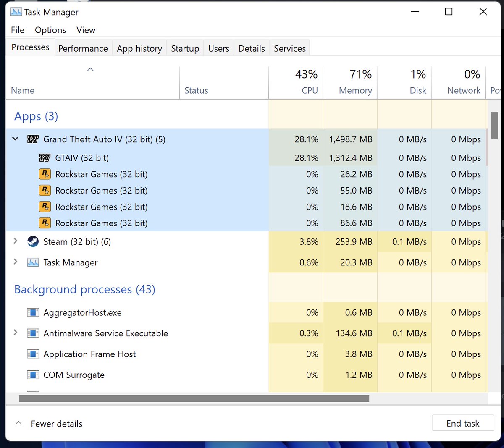Click the 1,312.4 MB memory cell
The height and width of the screenshot is (448, 504).
pos(351,158)
